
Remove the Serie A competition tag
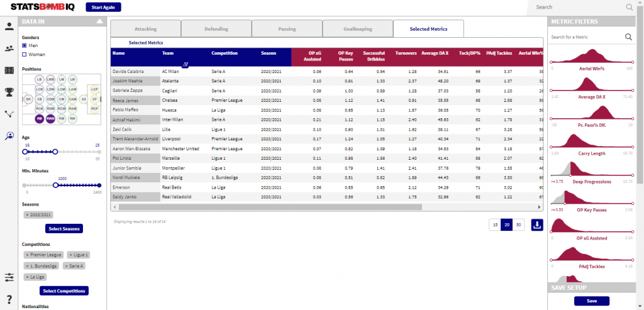(x=67, y=266)
